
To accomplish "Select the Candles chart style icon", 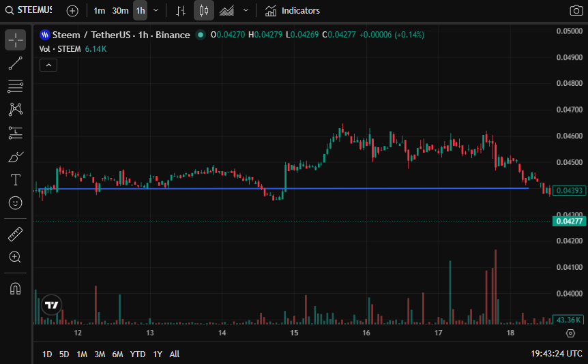I will click(204, 10).
